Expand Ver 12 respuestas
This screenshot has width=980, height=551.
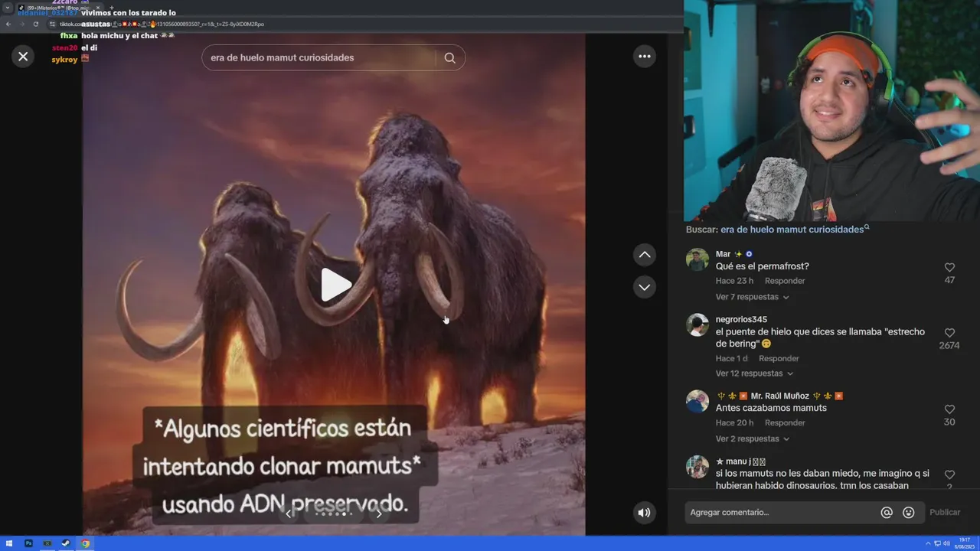tap(754, 373)
